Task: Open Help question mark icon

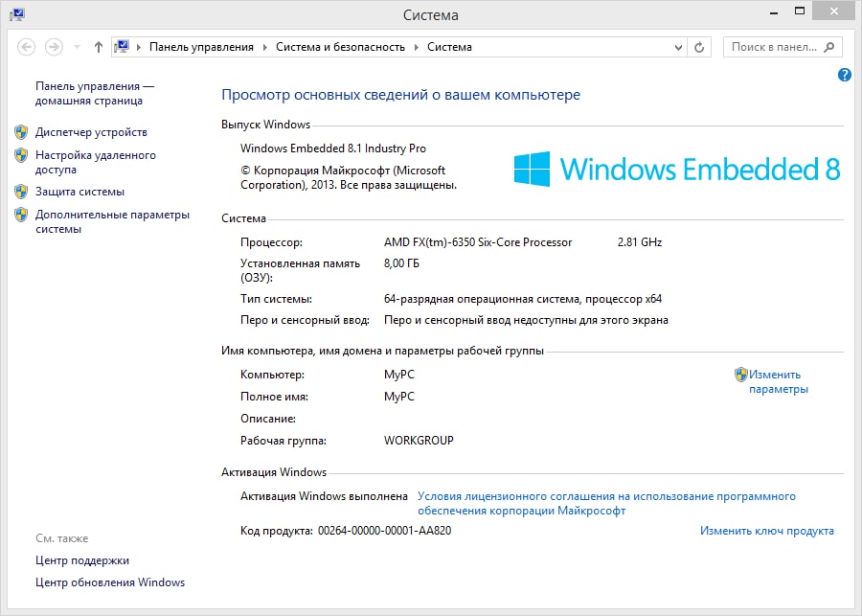Action: 845,75
